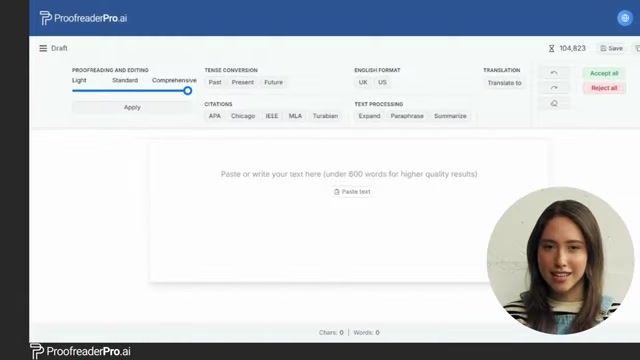The image size is (640, 360).
Task: Click the eraser clear icon
Action: pos(553,103)
